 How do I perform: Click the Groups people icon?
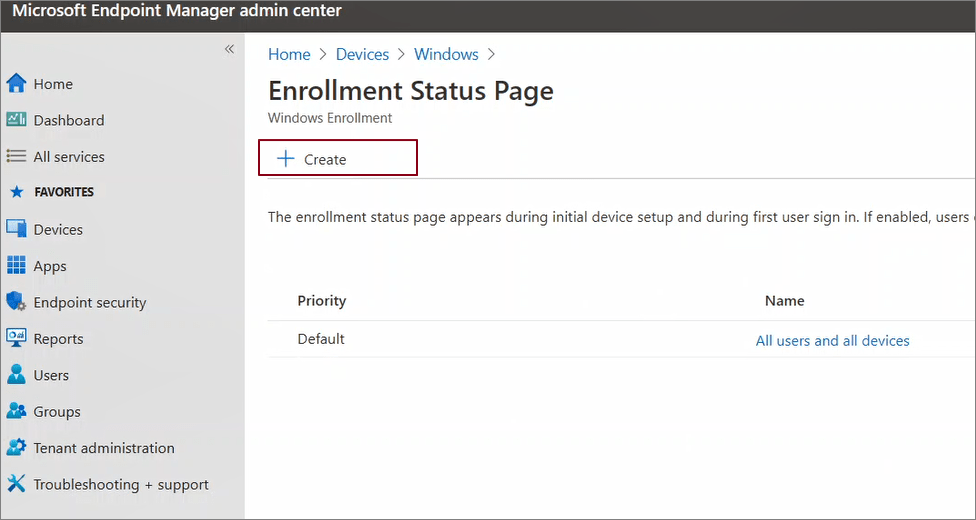[16, 411]
